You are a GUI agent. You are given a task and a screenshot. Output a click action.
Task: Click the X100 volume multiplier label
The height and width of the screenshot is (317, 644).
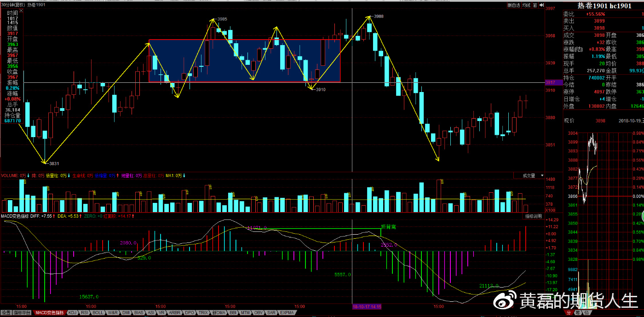point(550,210)
